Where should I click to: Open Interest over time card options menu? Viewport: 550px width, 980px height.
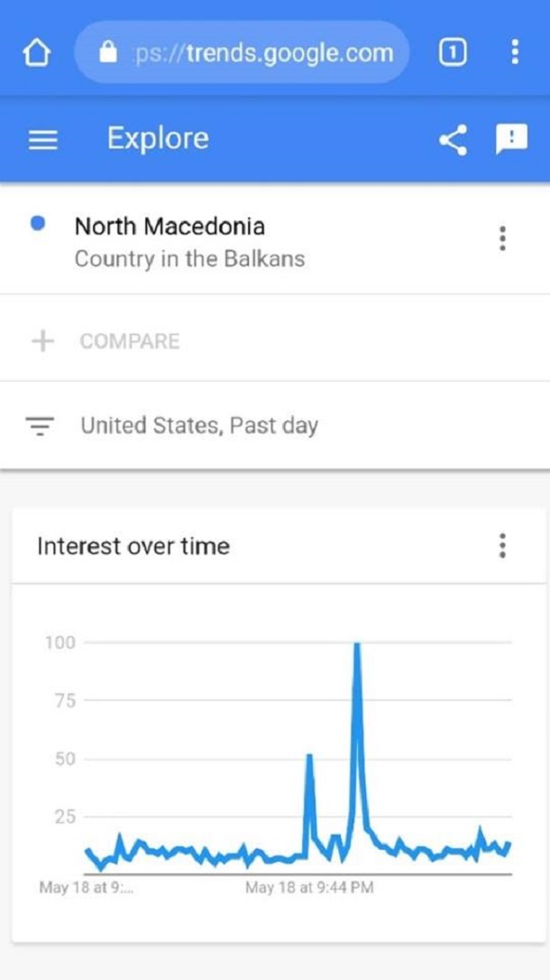(x=502, y=546)
